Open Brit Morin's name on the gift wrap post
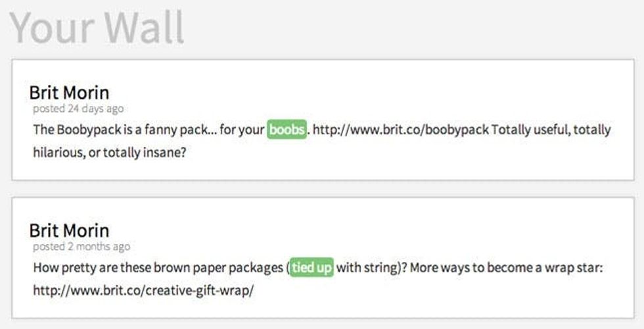Image resolution: width=644 pixels, height=329 pixels. coord(69,230)
